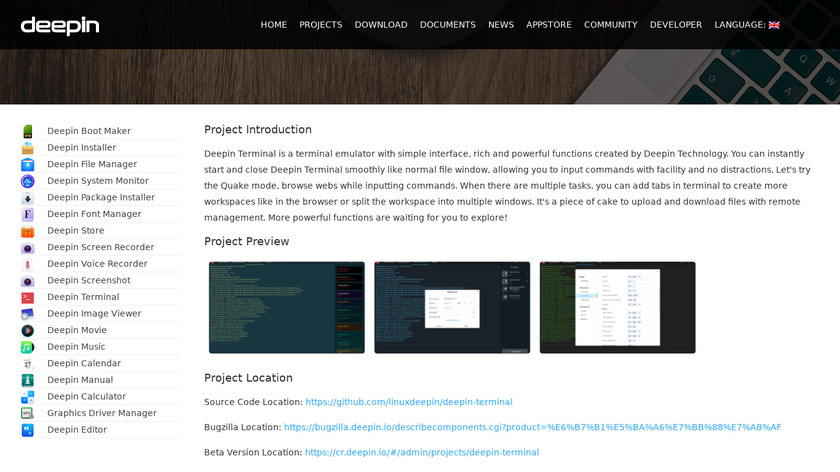The height and width of the screenshot is (472, 840).
Task: Select Deepin System Monitor text link
Action: 98,181
